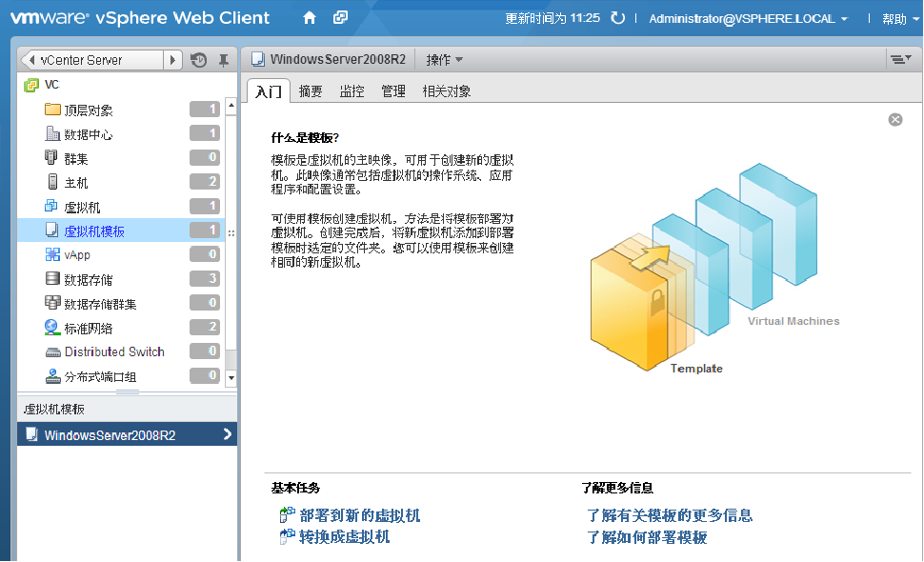Select the 数据中心 inventory row label

coord(88,135)
